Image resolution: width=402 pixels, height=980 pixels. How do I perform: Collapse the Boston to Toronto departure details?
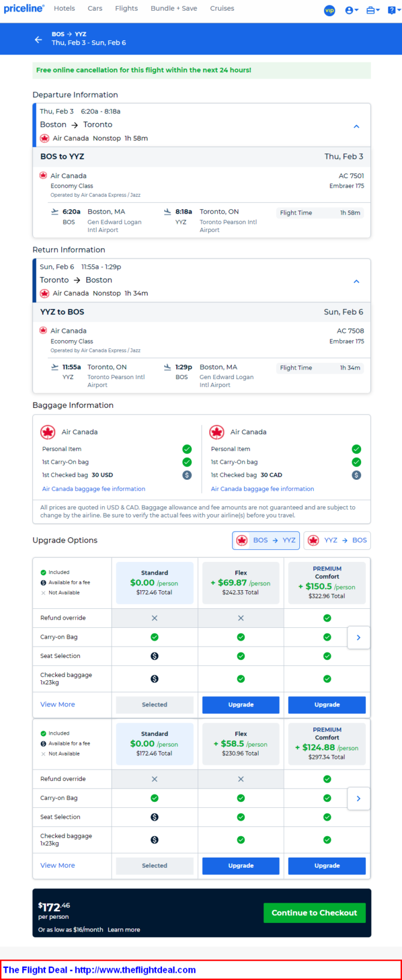356,127
